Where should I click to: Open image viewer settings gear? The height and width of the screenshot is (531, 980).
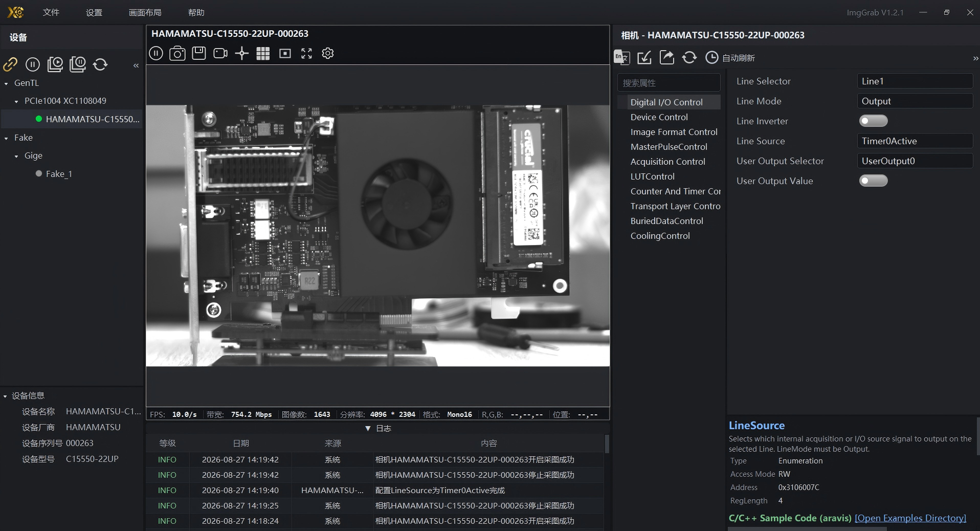[x=328, y=53]
